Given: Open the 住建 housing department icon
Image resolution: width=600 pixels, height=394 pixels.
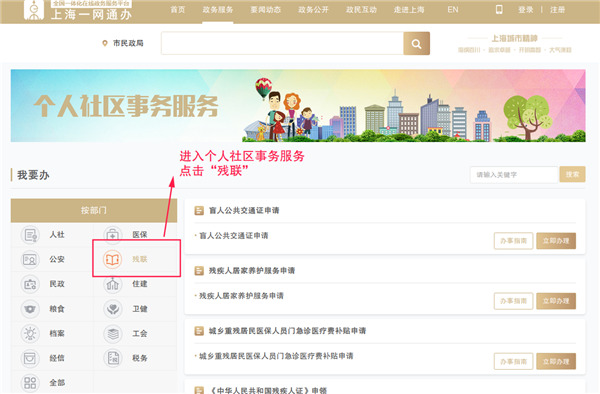Looking at the screenshot, I should click(x=112, y=284).
